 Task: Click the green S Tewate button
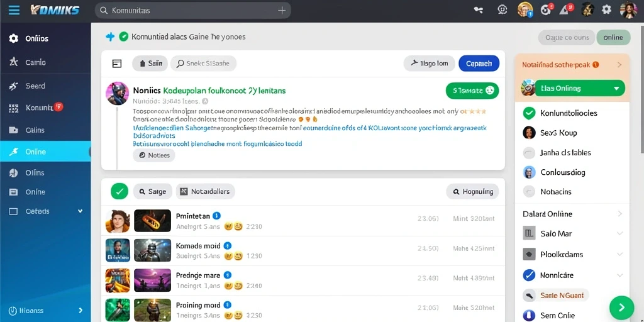coord(472,91)
